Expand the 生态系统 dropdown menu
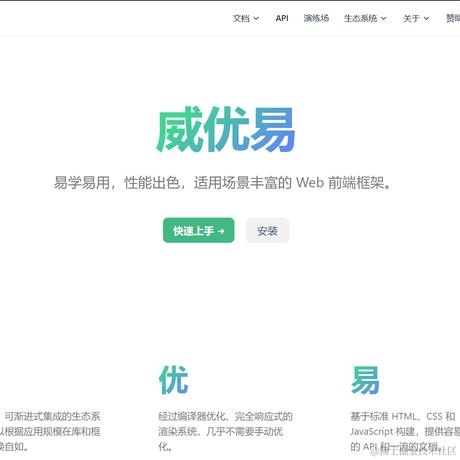Image resolution: width=460 pixels, height=460 pixels. [365, 18]
